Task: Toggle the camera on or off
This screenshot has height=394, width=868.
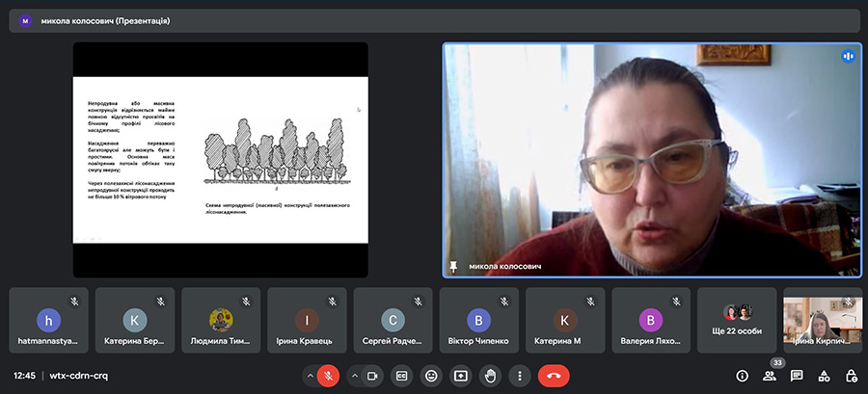Action: pyautogui.click(x=373, y=375)
